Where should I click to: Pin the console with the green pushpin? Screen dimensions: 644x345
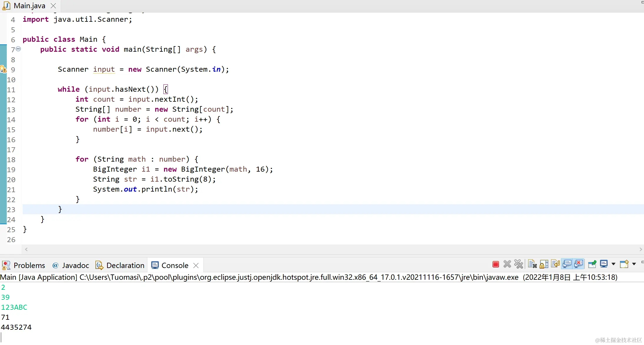(592, 264)
